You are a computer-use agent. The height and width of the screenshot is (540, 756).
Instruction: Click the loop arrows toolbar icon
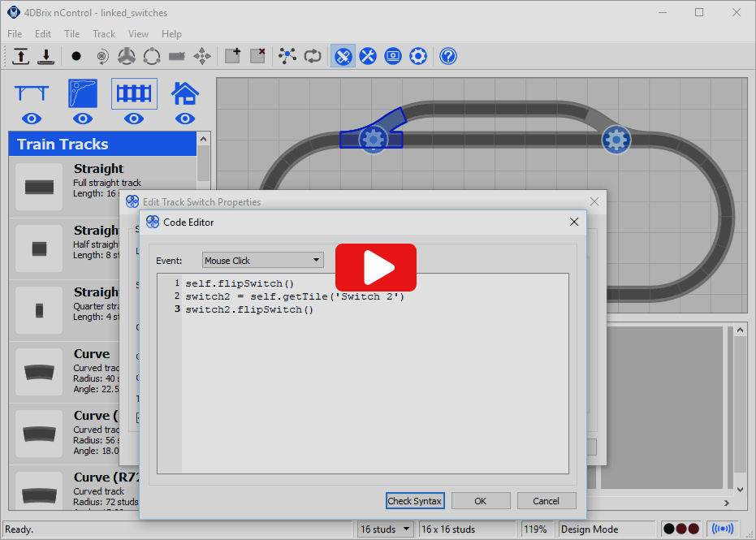point(313,56)
